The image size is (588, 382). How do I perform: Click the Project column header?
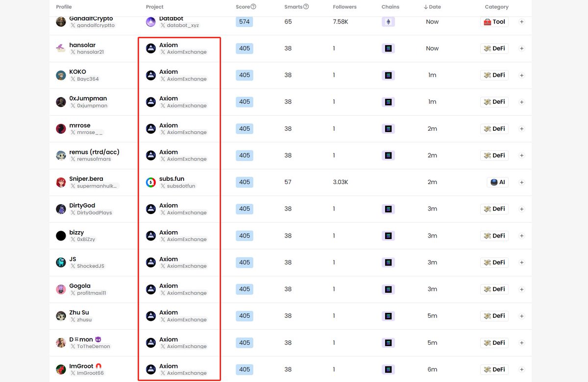(x=155, y=7)
